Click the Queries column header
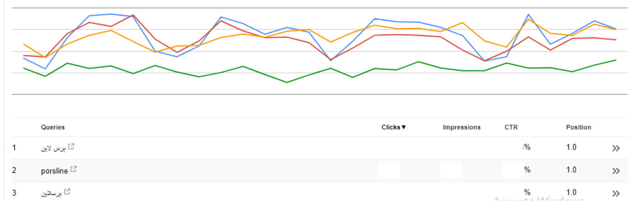644x202 pixels. [x=53, y=127]
